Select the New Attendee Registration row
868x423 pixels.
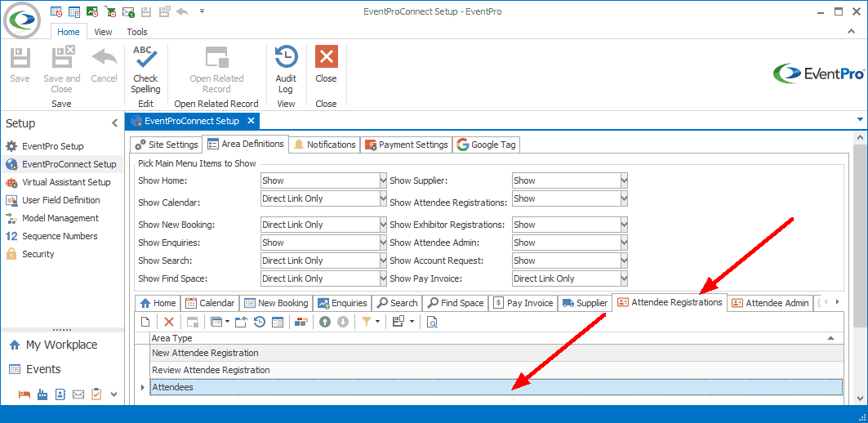496,353
